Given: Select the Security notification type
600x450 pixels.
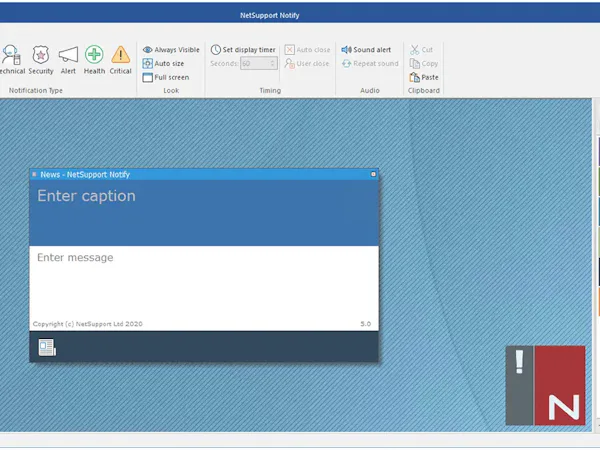Looking at the screenshot, I should coord(41,60).
